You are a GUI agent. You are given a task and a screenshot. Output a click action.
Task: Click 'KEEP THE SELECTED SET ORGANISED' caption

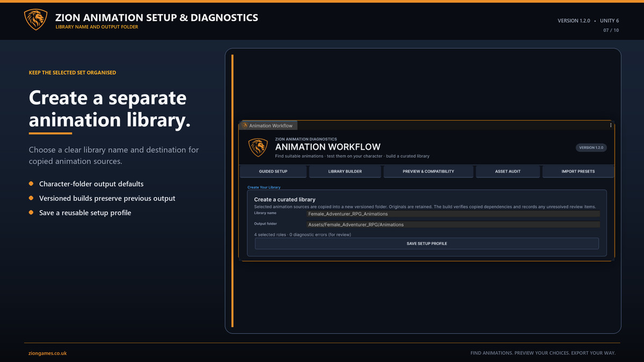(72, 72)
